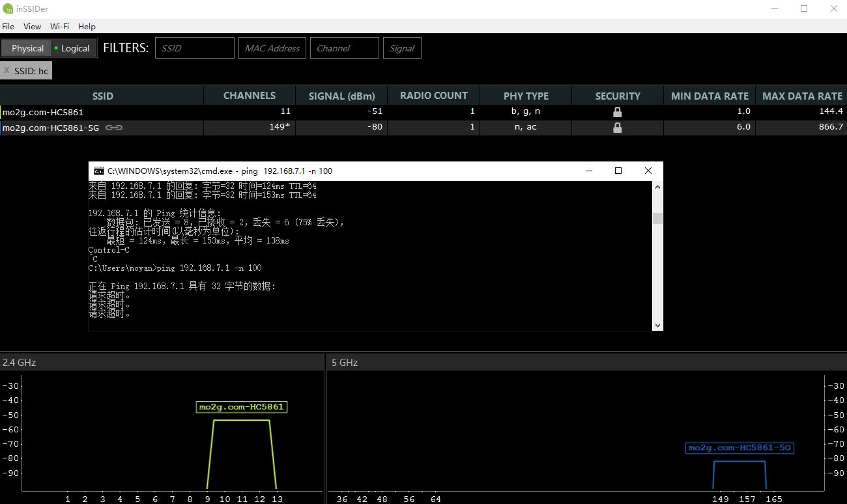Image resolution: width=847 pixels, height=504 pixels.
Task: Click the cmd.exe window title icon
Action: [98, 171]
